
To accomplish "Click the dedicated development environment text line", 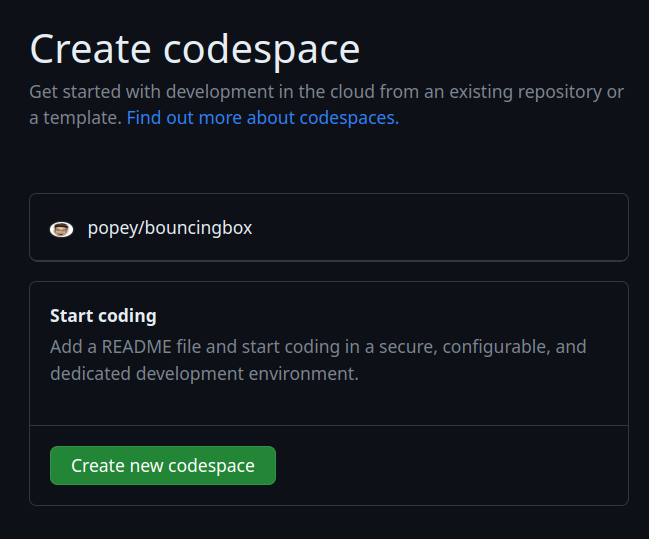I will 204,373.
